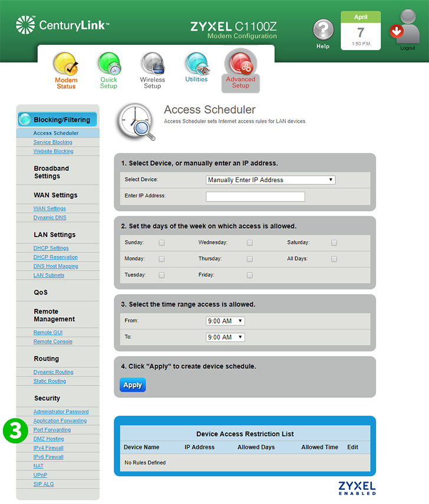Image resolution: width=429 pixels, height=504 pixels.
Task: Open the Advanced Setup tab icon
Action: 240,62
